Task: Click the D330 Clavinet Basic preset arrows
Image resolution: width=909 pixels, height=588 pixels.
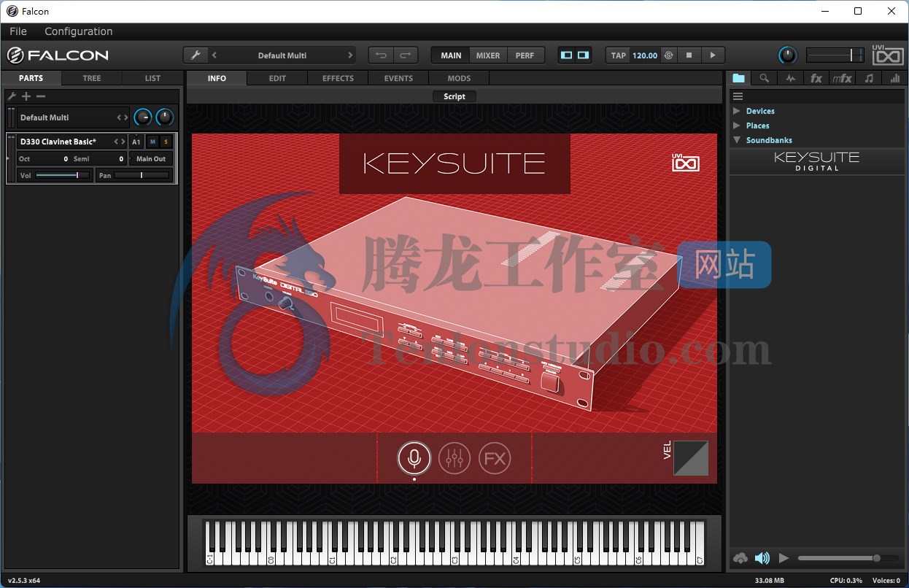Action: pyautogui.click(x=120, y=142)
